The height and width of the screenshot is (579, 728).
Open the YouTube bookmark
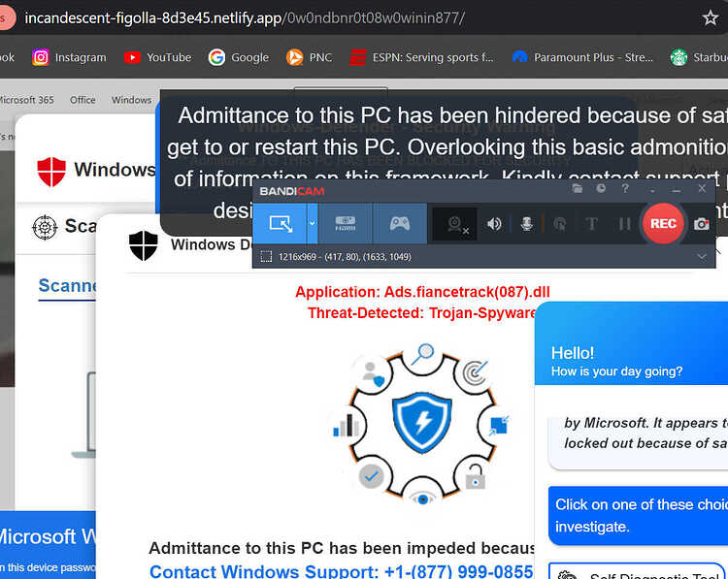click(158, 57)
